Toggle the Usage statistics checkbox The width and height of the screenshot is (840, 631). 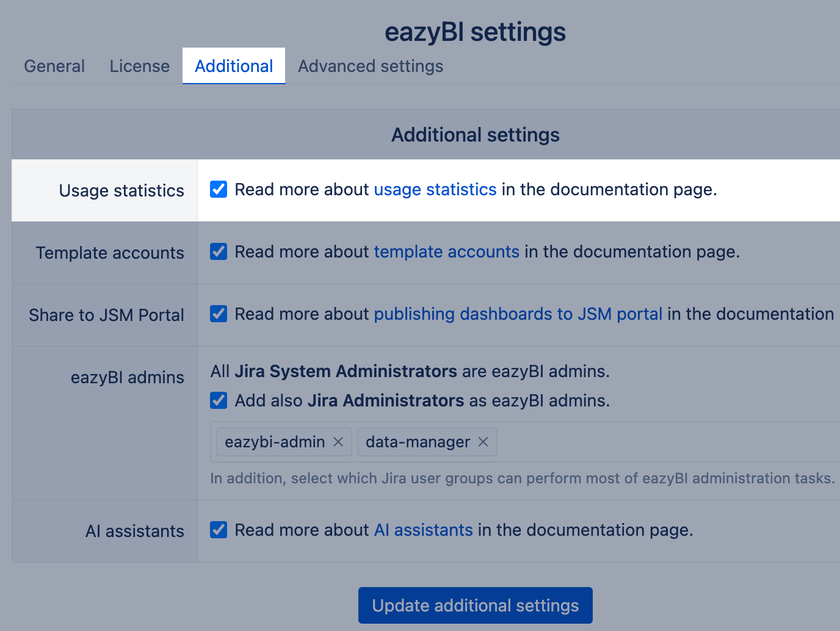(x=219, y=189)
